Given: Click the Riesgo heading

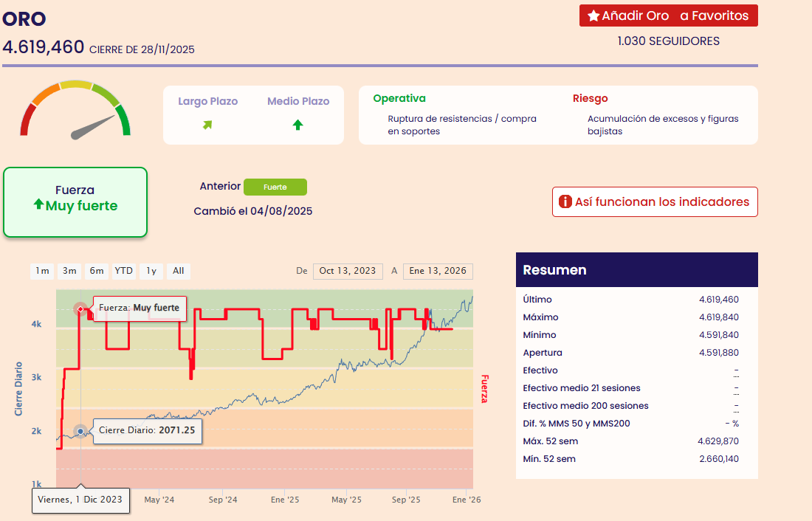Looking at the screenshot, I should pyautogui.click(x=591, y=98).
